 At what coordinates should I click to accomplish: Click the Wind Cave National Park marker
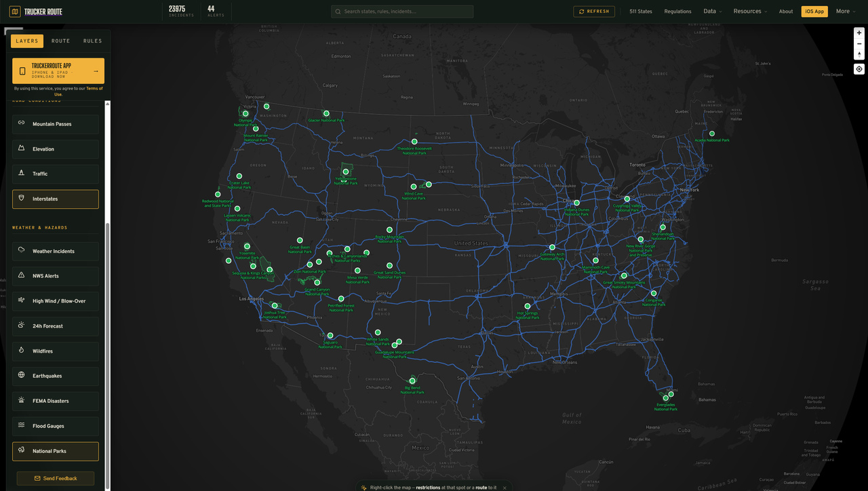pyautogui.click(x=414, y=186)
